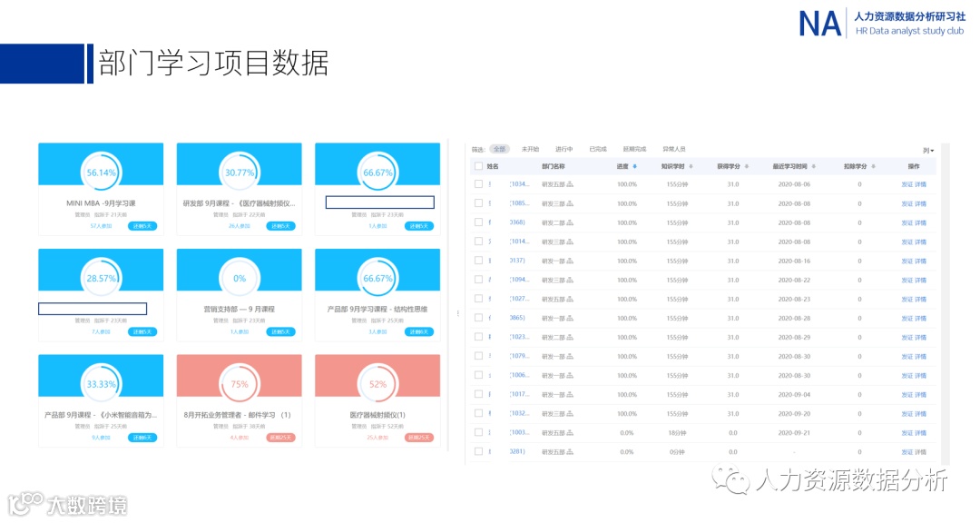Click org-chart icon in row 1023 研发二部
980x523 pixels.
click(570, 337)
